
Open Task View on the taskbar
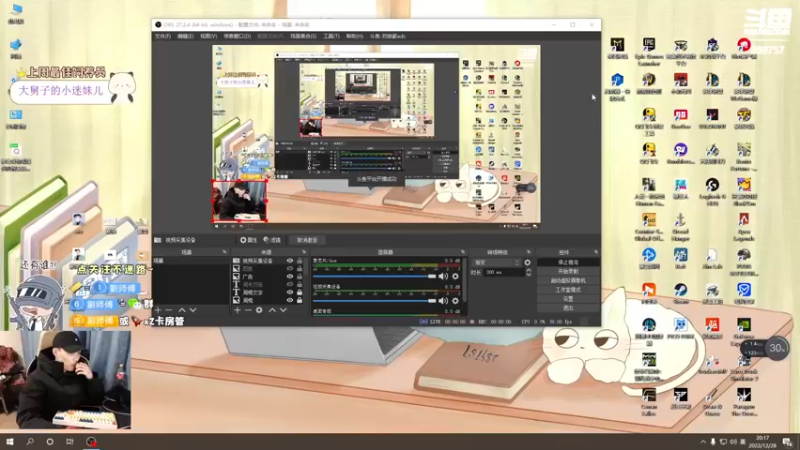[x=69, y=441]
